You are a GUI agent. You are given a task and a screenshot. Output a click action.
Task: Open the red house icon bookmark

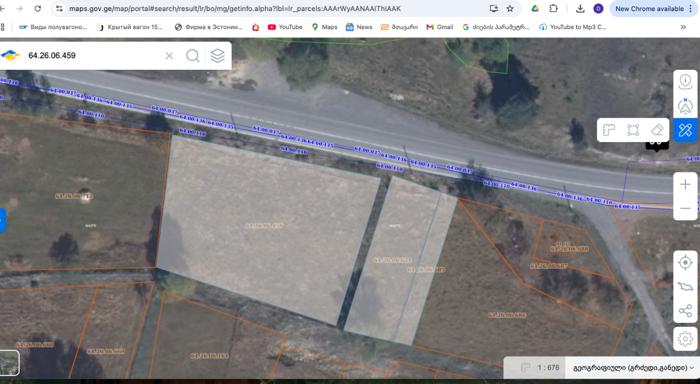point(256,27)
